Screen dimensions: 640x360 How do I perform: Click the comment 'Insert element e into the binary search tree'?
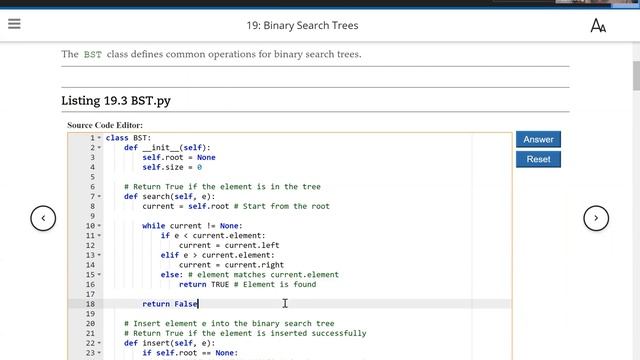[229, 324]
